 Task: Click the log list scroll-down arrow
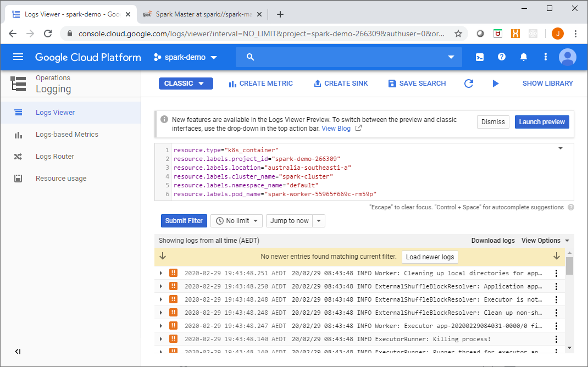(569, 348)
